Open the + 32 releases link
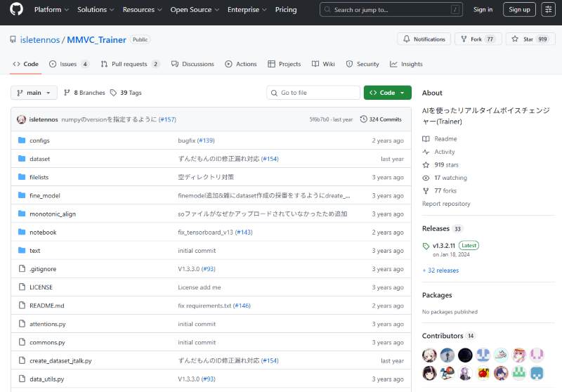The width and height of the screenshot is (562, 392). 440,270
